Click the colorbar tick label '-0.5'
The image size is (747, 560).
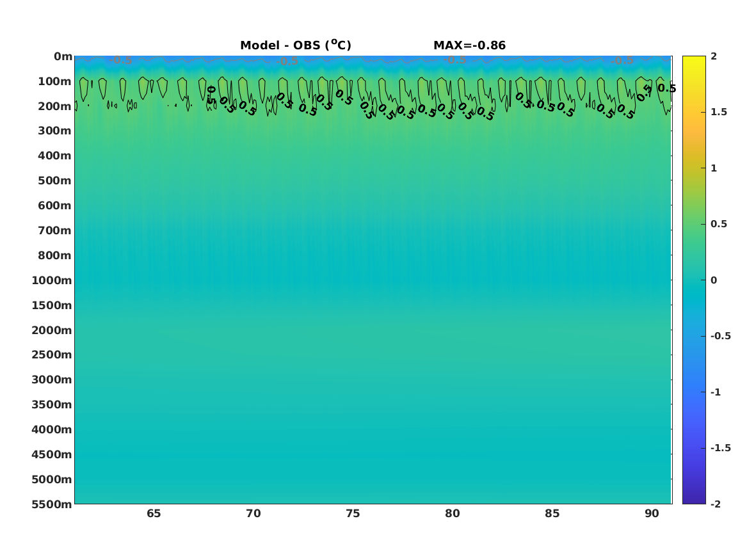pos(721,336)
